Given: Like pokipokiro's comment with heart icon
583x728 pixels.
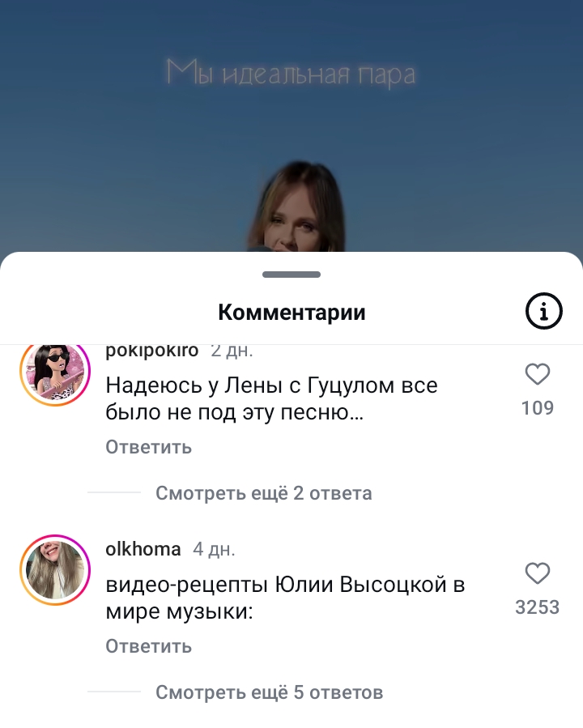Looking at the screenshot, I should pos(538,374).
